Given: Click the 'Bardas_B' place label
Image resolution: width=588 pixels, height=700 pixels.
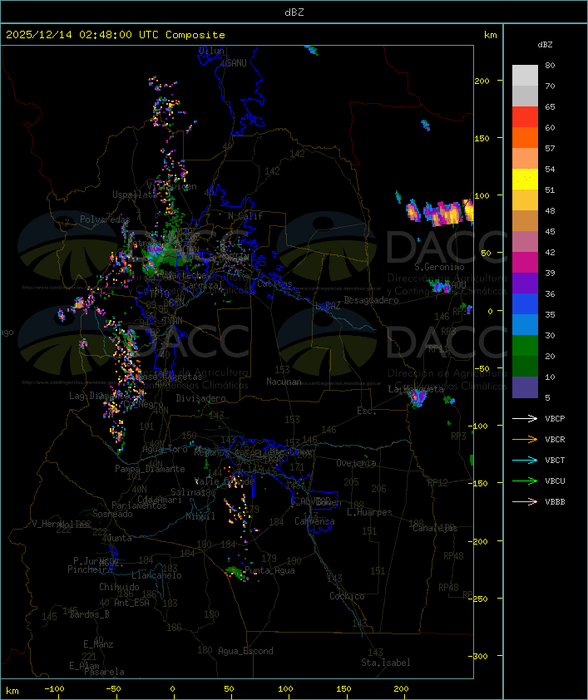Looking at the screenshot, I should 89,614.
